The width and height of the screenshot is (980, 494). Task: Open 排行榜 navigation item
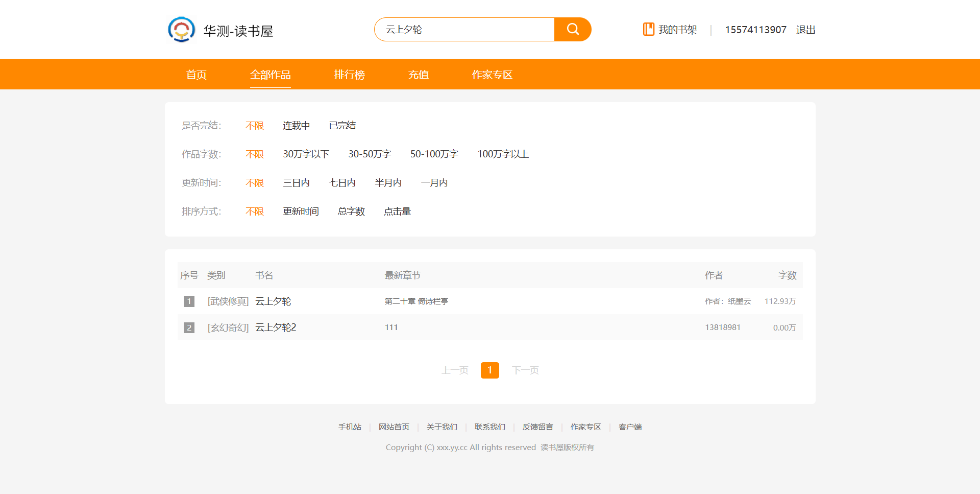click(x=350, y=75)
